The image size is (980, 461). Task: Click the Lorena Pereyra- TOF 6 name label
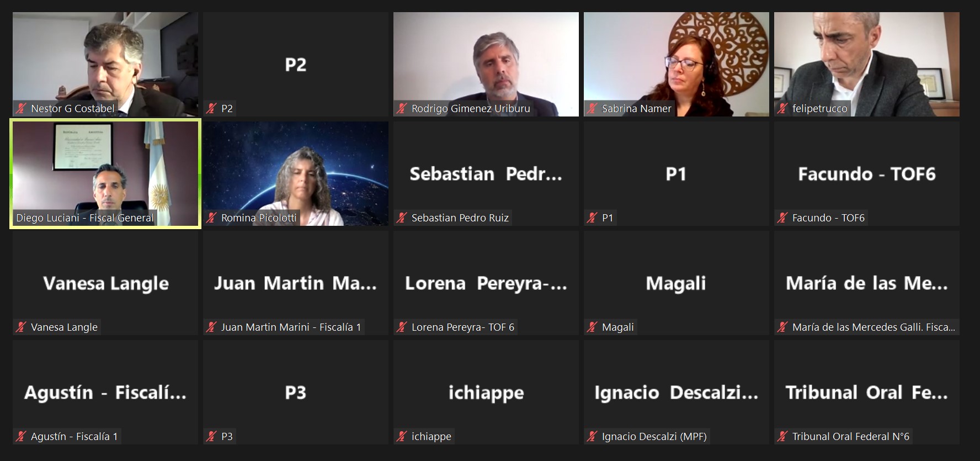click(462, 327)
